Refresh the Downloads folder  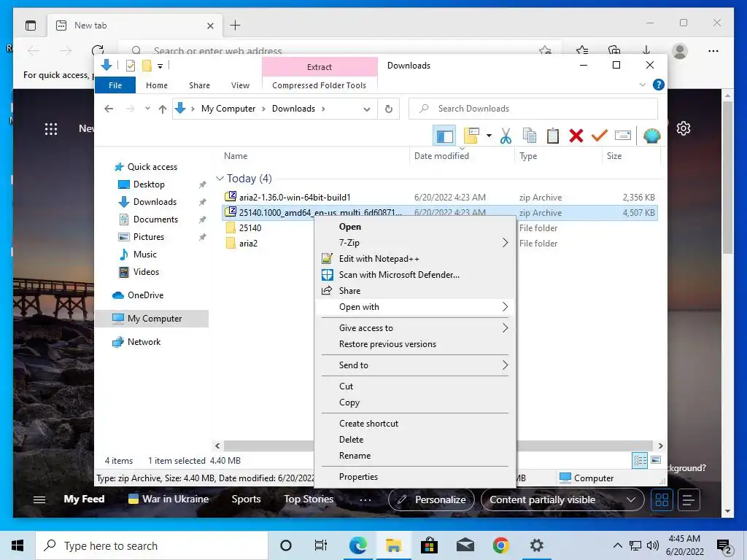pos(389,109)
